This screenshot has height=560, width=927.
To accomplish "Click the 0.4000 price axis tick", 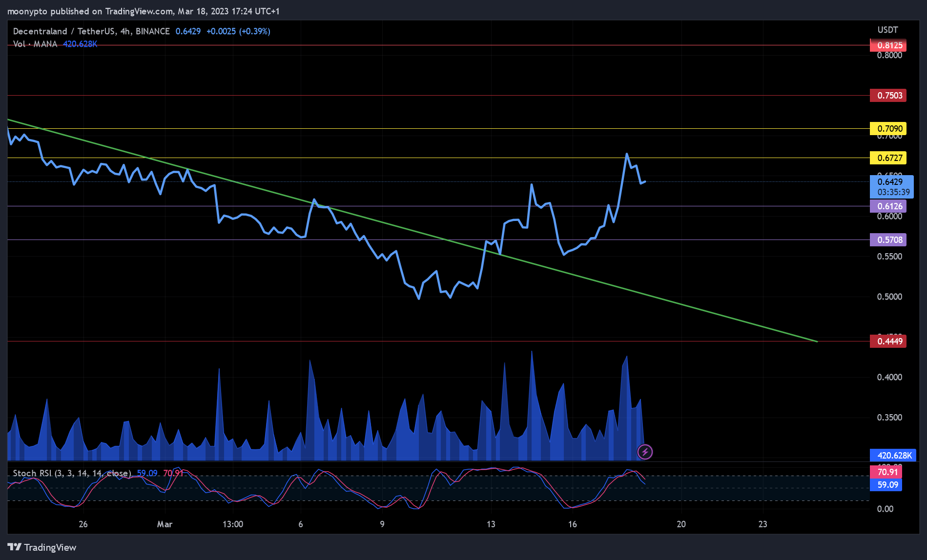I will tap(889, 377).
